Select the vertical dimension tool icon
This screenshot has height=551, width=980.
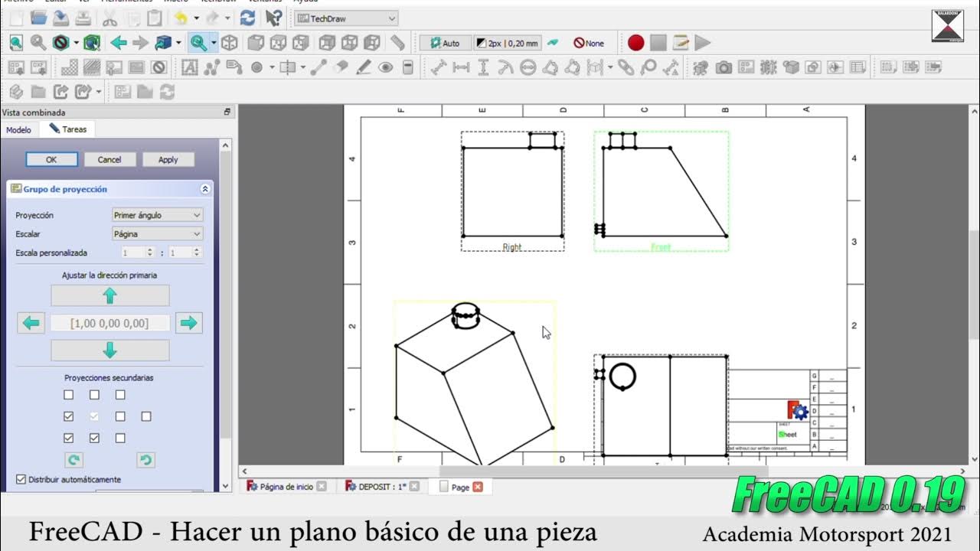[x=483, y=67]
